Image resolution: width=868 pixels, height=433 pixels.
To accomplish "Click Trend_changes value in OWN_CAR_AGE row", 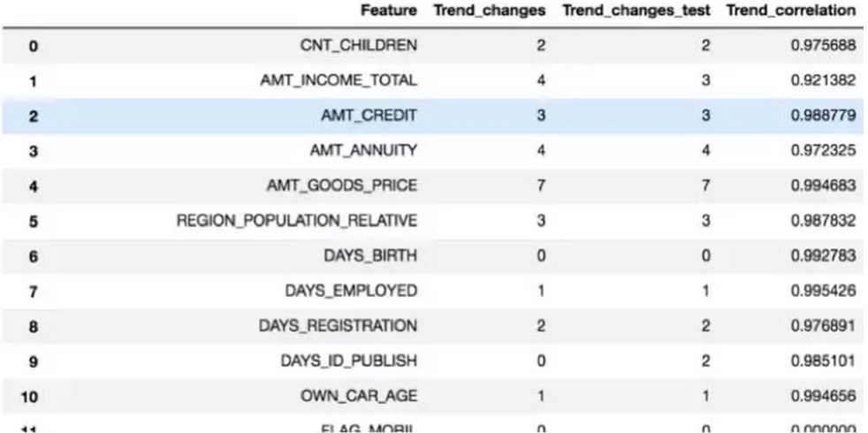I will 541,397.
